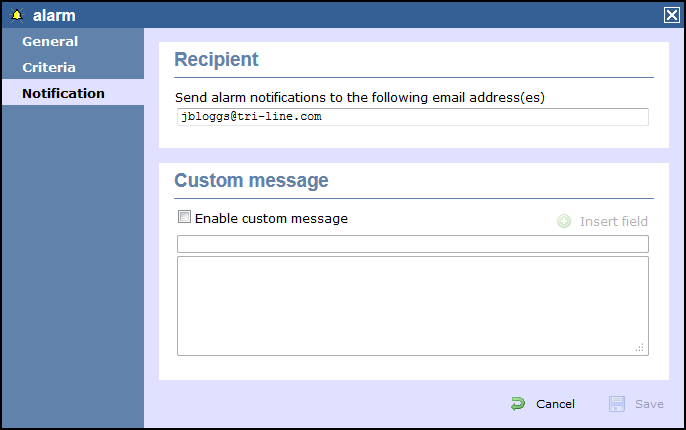Close the alarm dialog window
The image size is (686, 430).
click(671, 15)
